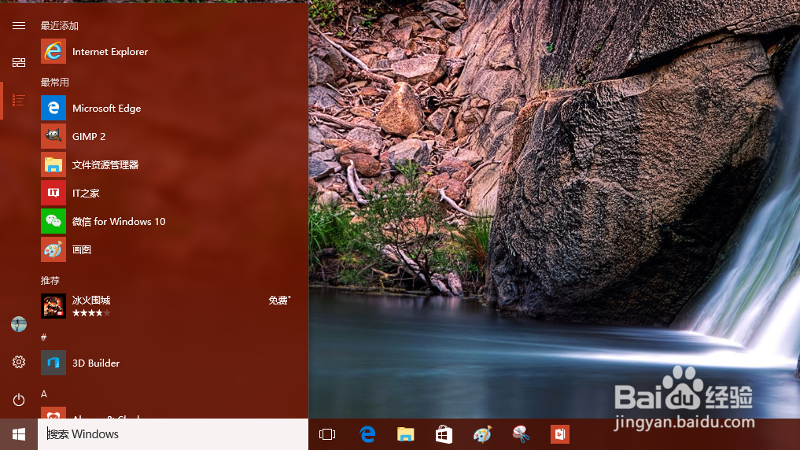This screenshot has width=800, height=450.
Task: Launch 3D Builder app icon
Action: [54, 363]
